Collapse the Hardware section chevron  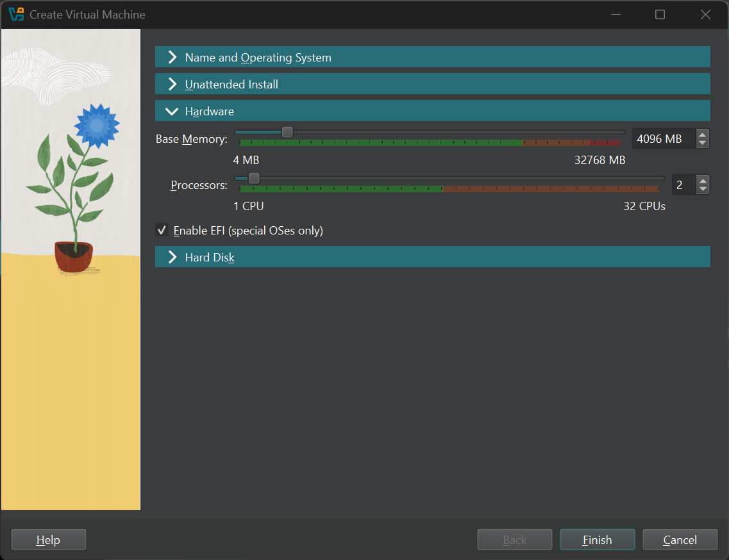172,111
